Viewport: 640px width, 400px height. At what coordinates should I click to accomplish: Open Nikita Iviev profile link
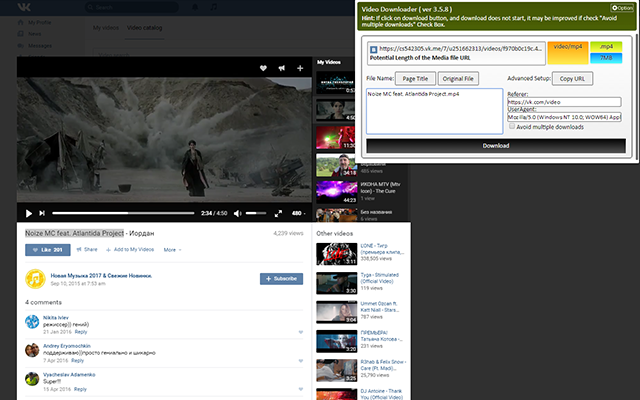coord(56,318)
